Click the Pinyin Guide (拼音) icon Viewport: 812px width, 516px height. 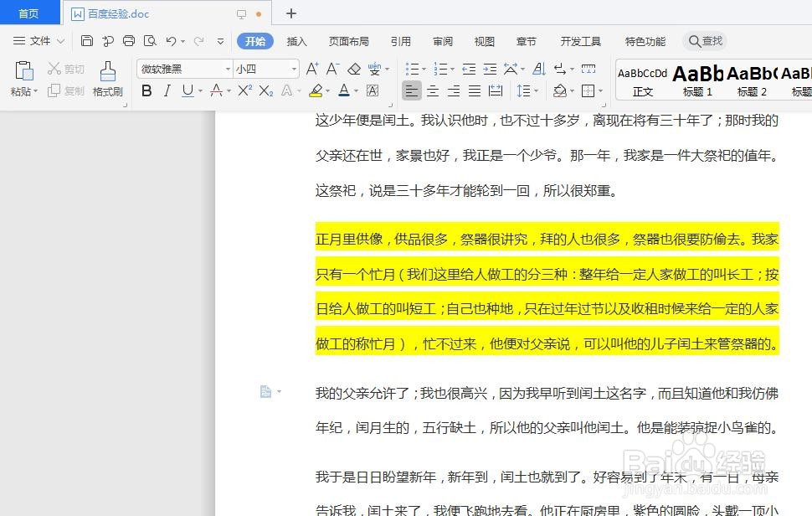point(376,69)
